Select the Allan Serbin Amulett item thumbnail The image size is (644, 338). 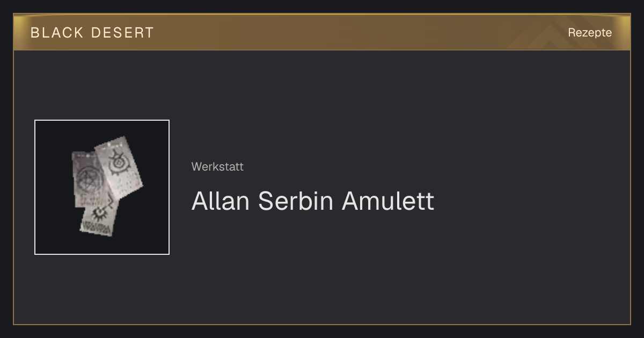pyautogui.click(x=102, y=187)
